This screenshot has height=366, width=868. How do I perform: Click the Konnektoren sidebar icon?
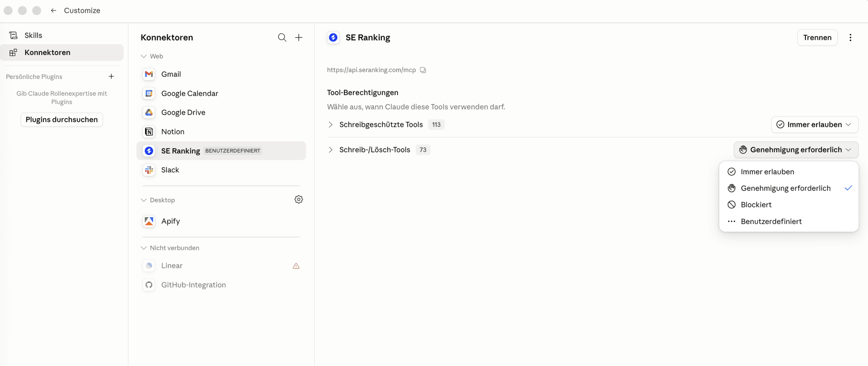click(13, 53)
